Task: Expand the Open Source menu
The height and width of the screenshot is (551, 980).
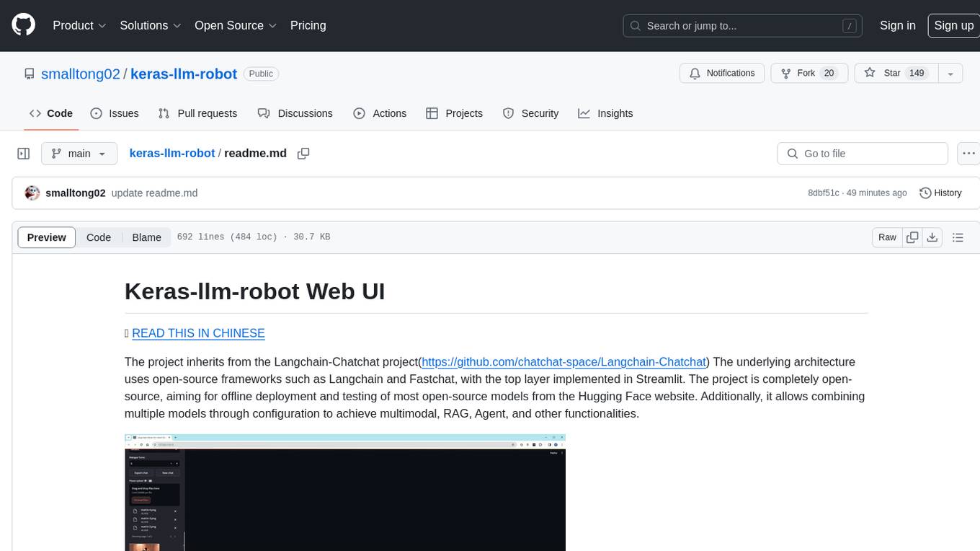Action: (236, 25)
